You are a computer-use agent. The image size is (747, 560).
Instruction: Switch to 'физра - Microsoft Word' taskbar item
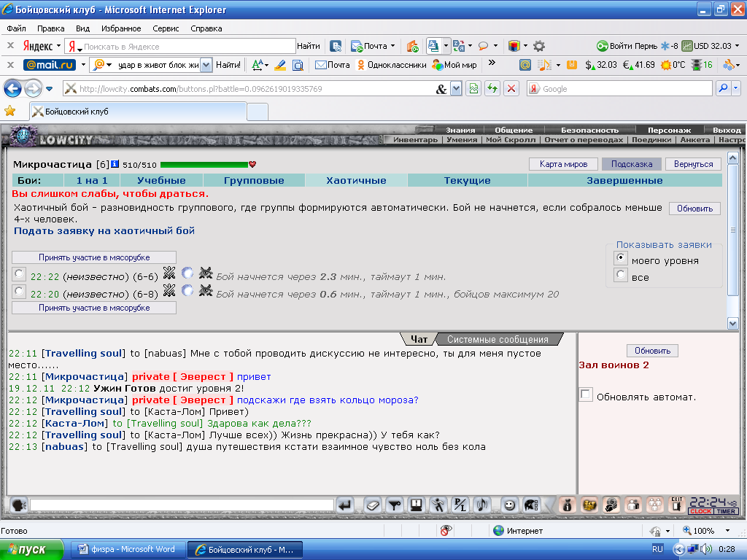127,550
